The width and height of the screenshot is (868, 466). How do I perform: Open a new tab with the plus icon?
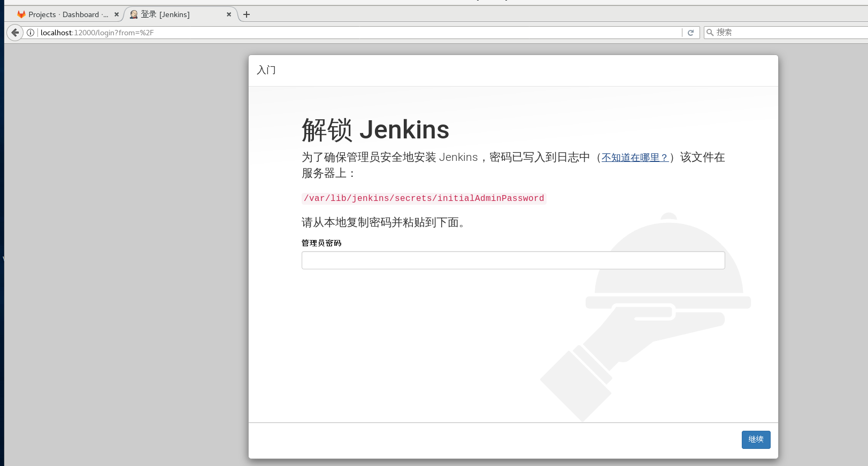(x=247, y=14)
